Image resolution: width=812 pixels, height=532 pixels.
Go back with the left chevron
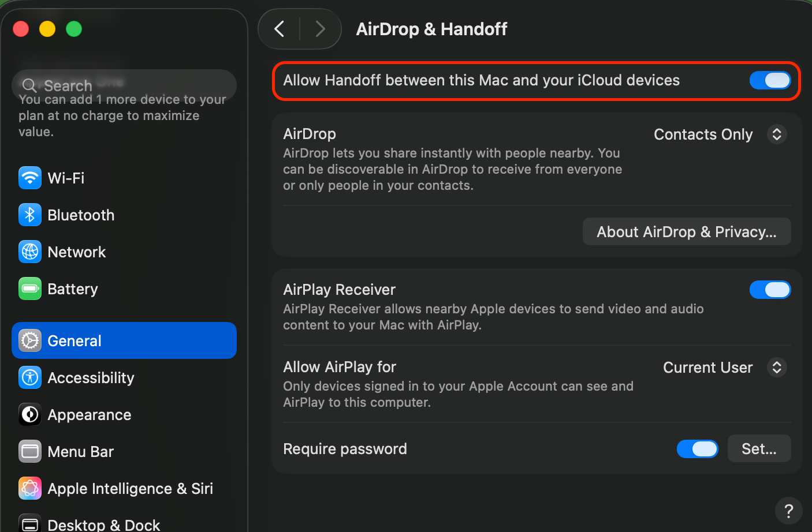280,29
